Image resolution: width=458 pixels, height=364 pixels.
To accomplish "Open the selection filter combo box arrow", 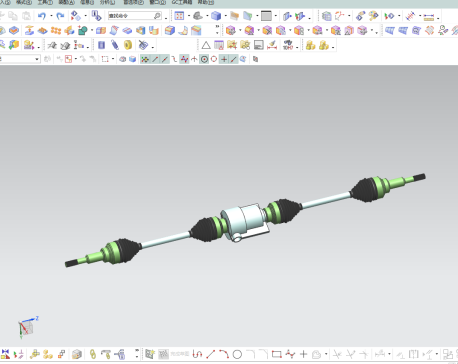I will pyautogui.click(x=37, y=59).
